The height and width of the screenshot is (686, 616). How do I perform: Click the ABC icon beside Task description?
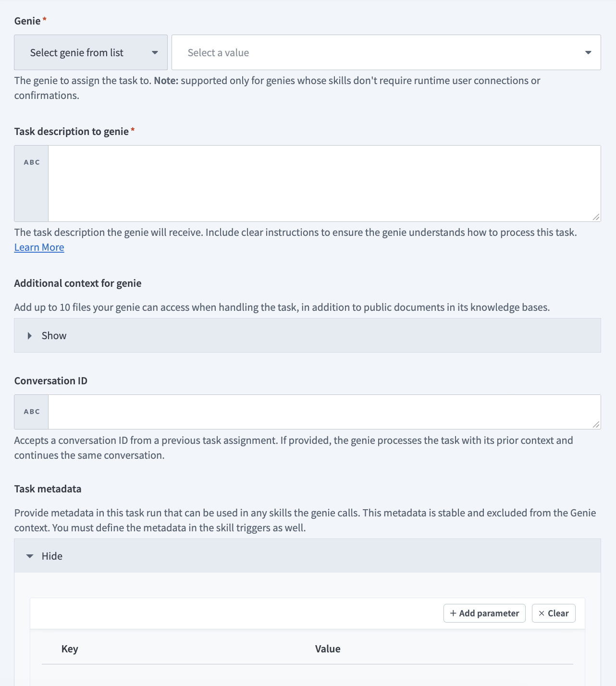[31, 162]
